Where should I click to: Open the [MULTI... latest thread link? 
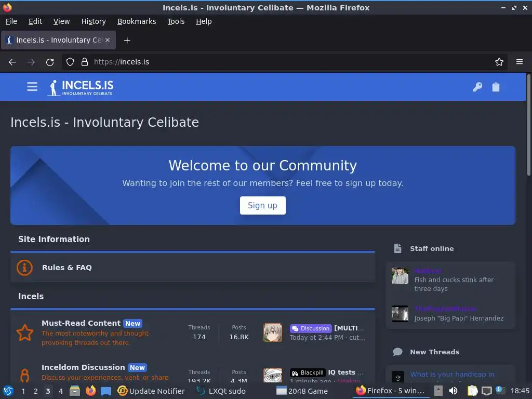coord(349,328)
